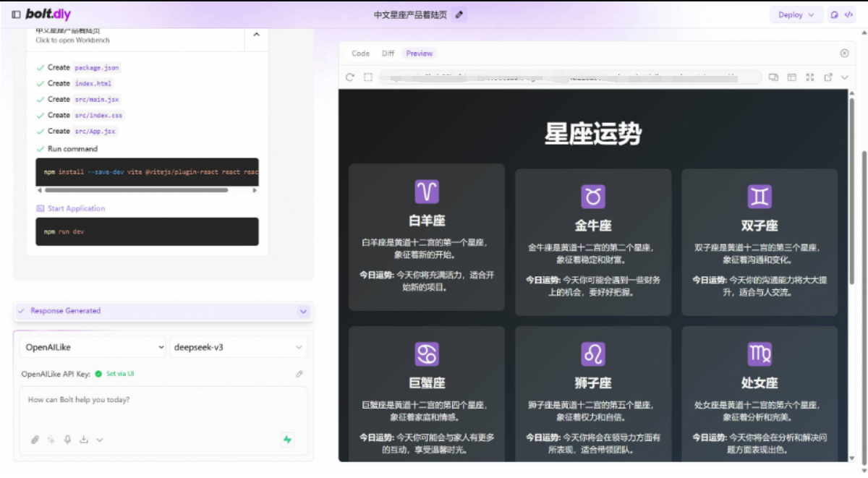Expand the Response Generated status bar

coord(303,311)
